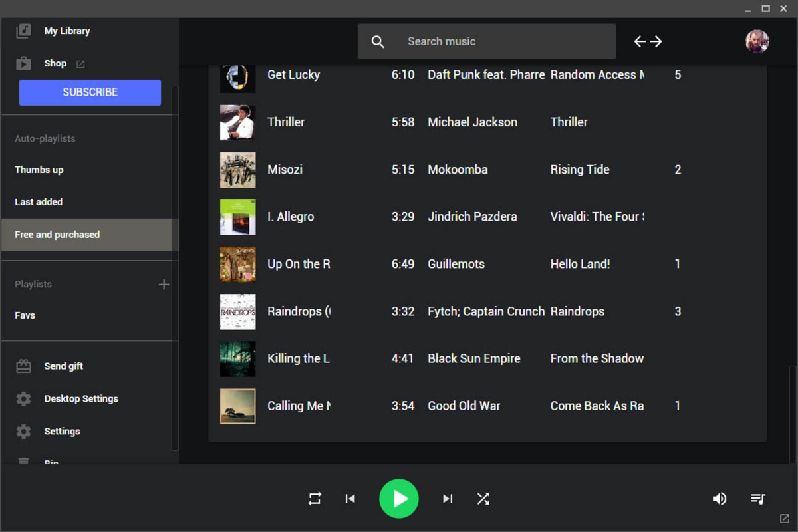Start playback with green play button
798x532 pixels.
[399, 499]
